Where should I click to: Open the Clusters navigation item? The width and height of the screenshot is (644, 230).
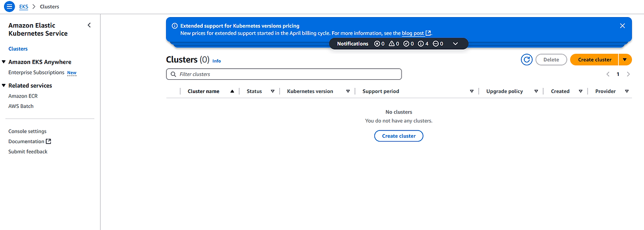pos(18,49)
